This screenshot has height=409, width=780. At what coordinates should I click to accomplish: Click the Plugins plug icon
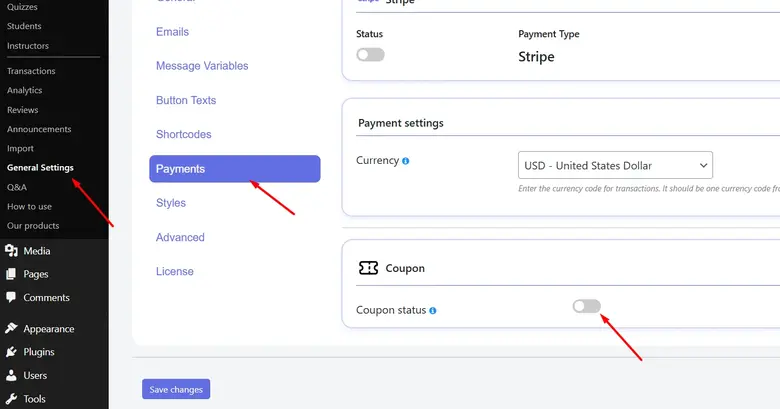pyautogui.click(x=11, y=352)
